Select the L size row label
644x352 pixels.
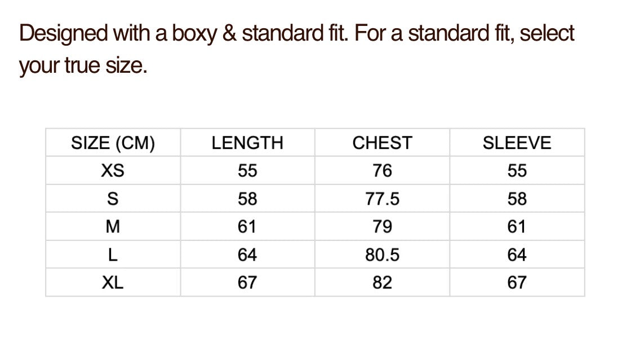113,254
